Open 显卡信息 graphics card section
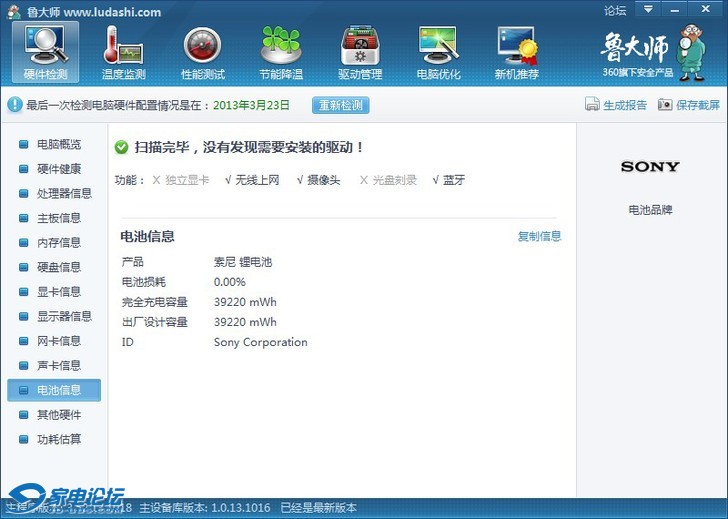Image resolution: width=728 pixels, height=519 pixels. coord(58,292)
